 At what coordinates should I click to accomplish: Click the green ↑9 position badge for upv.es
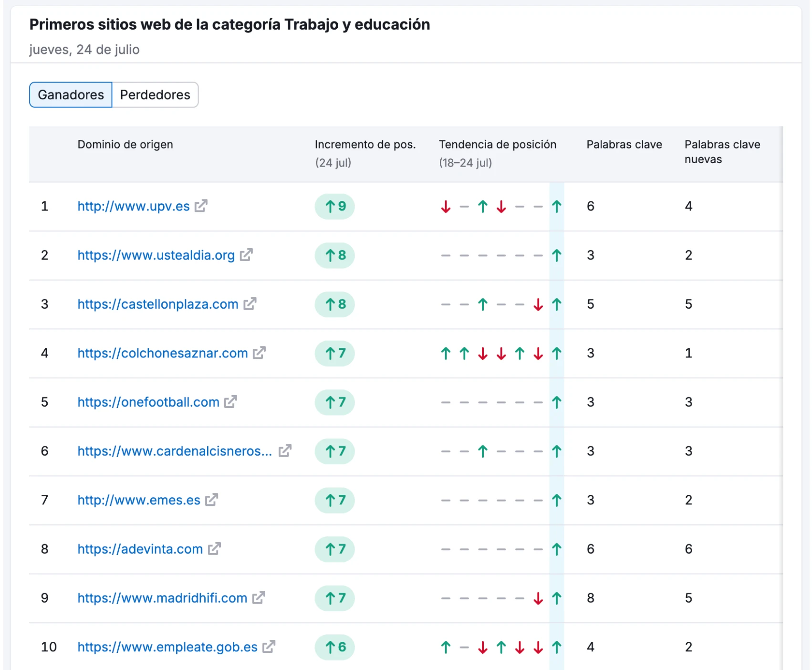pos(334,206)
